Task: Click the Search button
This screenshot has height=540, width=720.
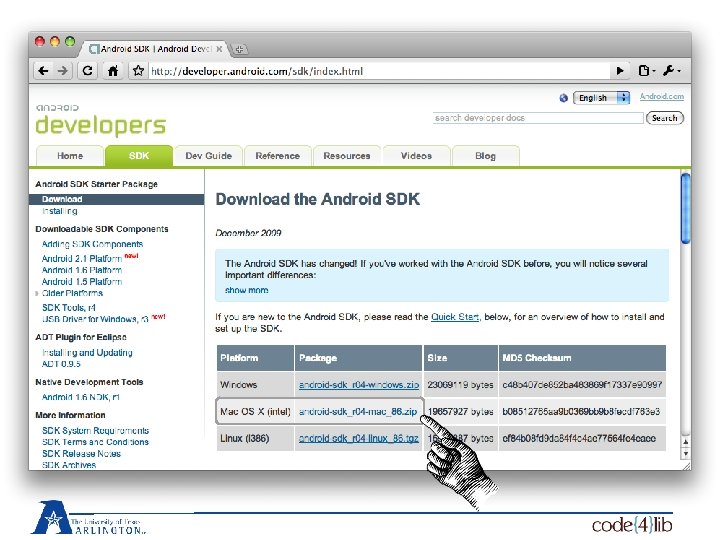Action: pos(665,118)
